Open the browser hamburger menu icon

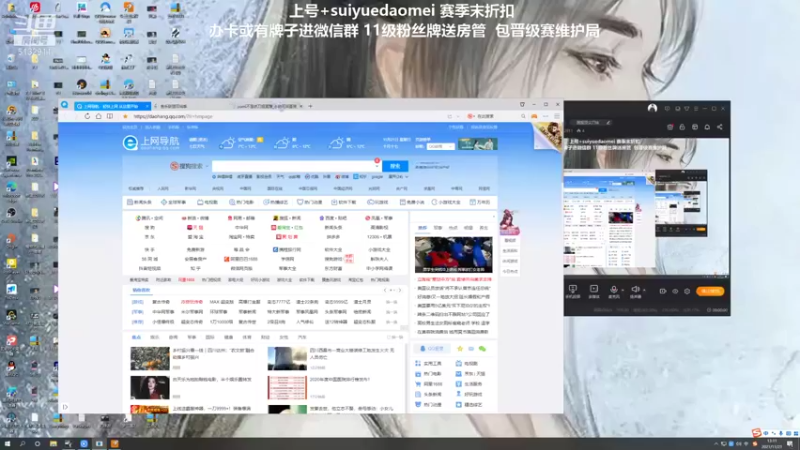click(557, 116)
